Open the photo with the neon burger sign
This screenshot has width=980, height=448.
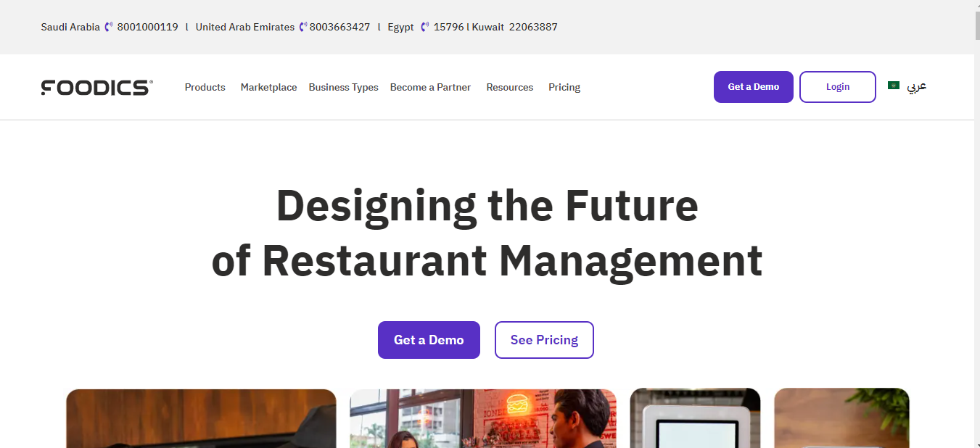click(x=483, y=418)
